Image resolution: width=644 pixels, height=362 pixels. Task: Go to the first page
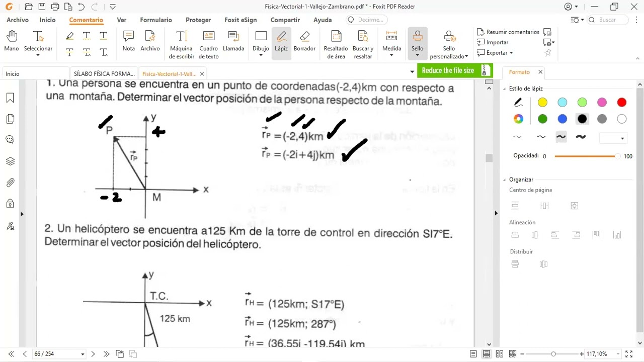coord(11,354)
